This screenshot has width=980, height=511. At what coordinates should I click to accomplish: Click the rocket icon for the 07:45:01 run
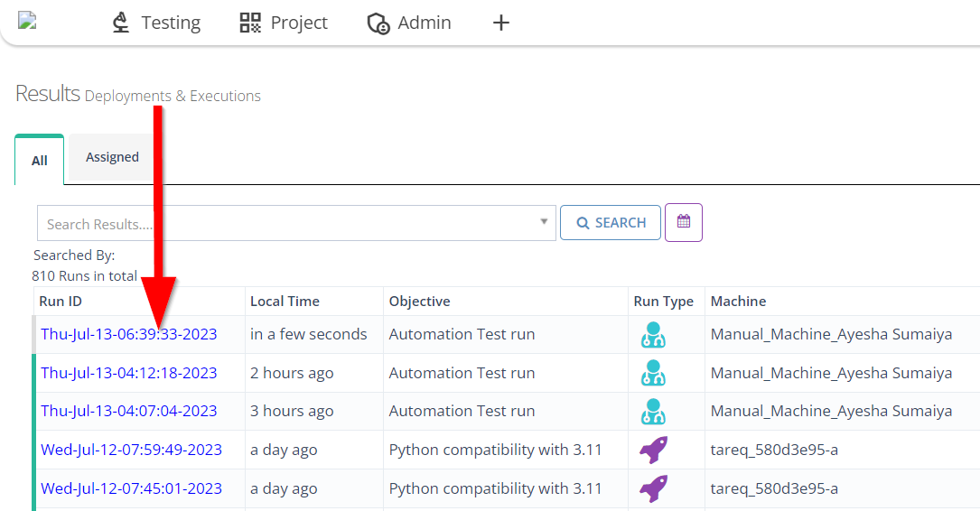[x=653, y=488]
